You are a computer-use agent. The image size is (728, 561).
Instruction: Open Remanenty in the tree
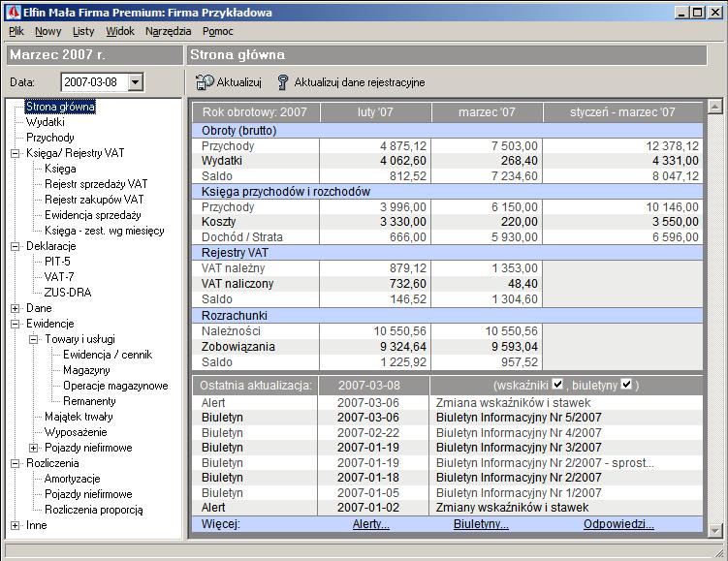click(x=89, y=401)
